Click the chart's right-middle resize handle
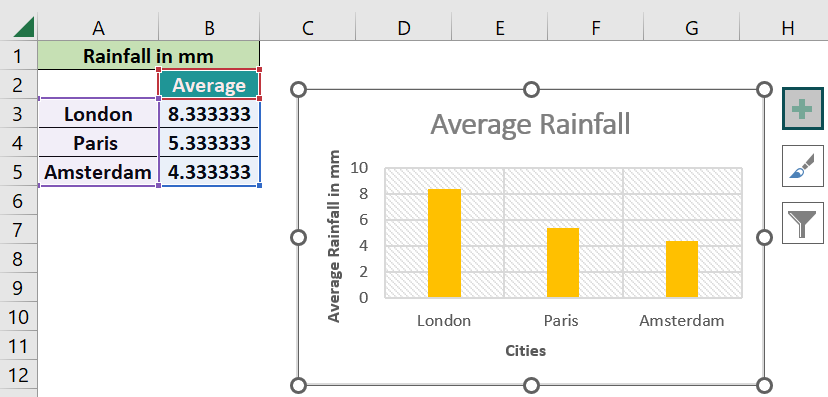The image size is (828, 397). click(764, 238)
